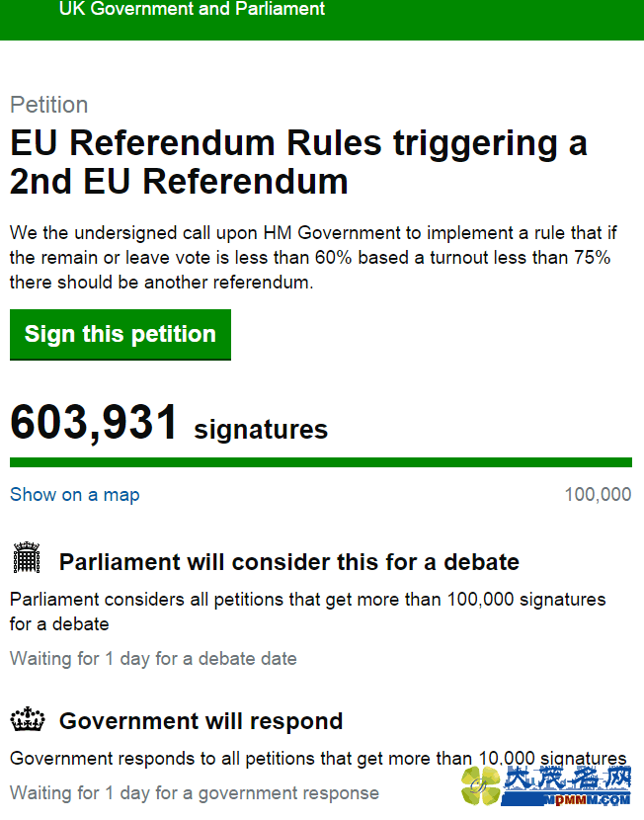
Task: Click the 100,000 signatures debate explanation text
Action: [308, 612]
